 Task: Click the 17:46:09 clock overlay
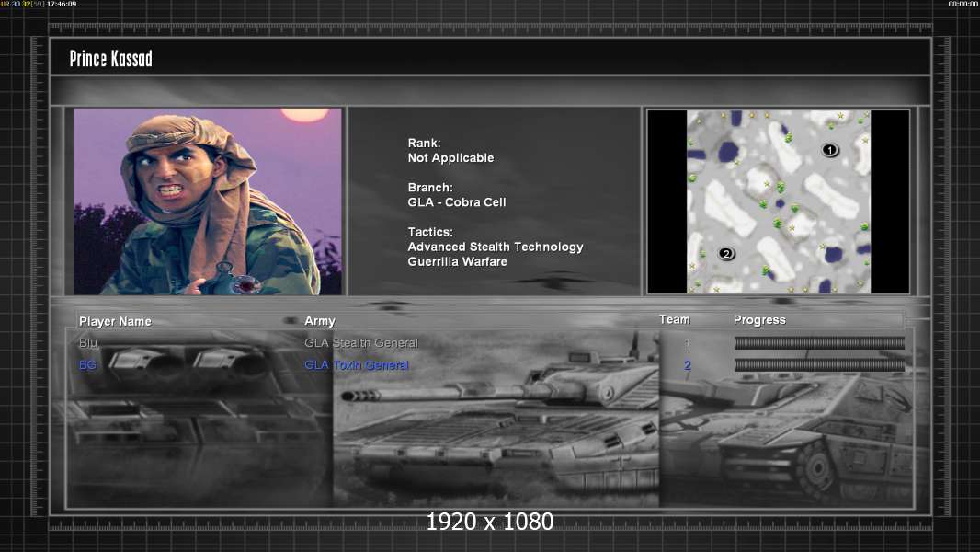tap(62, 4)
